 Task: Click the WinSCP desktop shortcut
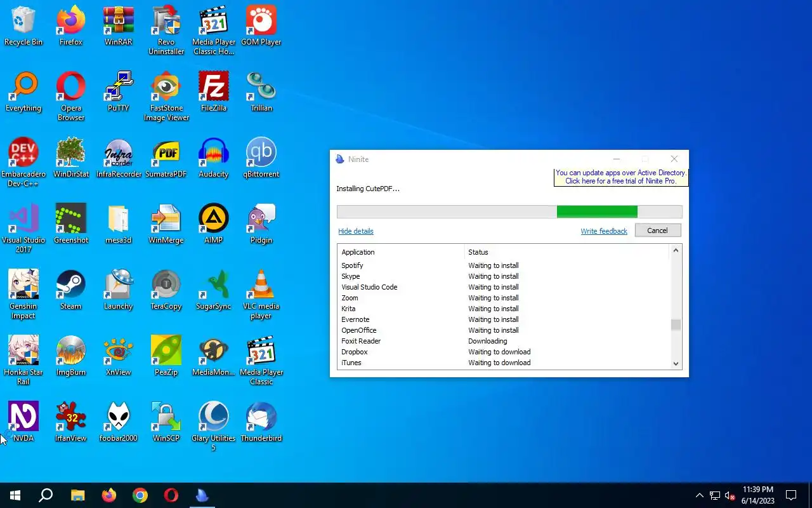tap(166, 422)
